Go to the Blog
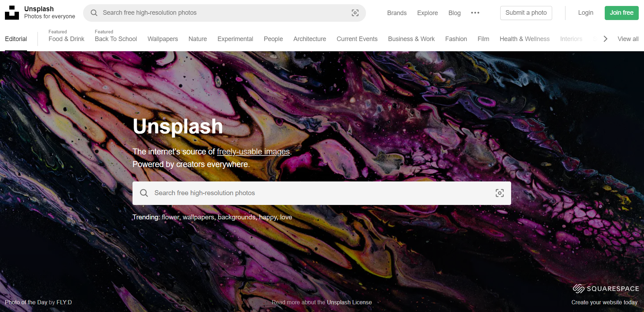Screen dimensions: 644x312 click(454, 13)
